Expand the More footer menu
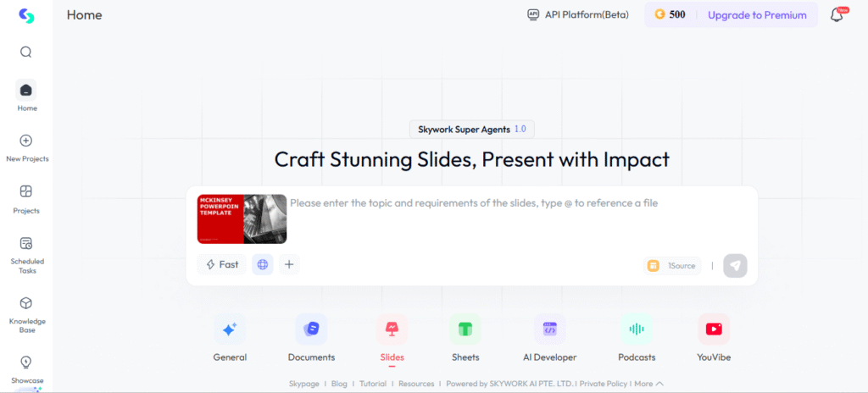The height and width of the screenshot is (393, 868). tap(648, 384)
